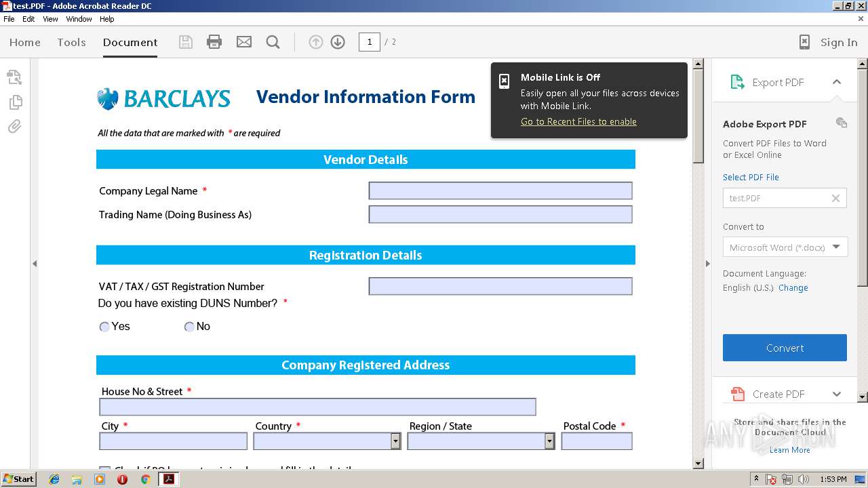
Task: Click the right pane scrollbar thumb
Action: coord(863,176)
